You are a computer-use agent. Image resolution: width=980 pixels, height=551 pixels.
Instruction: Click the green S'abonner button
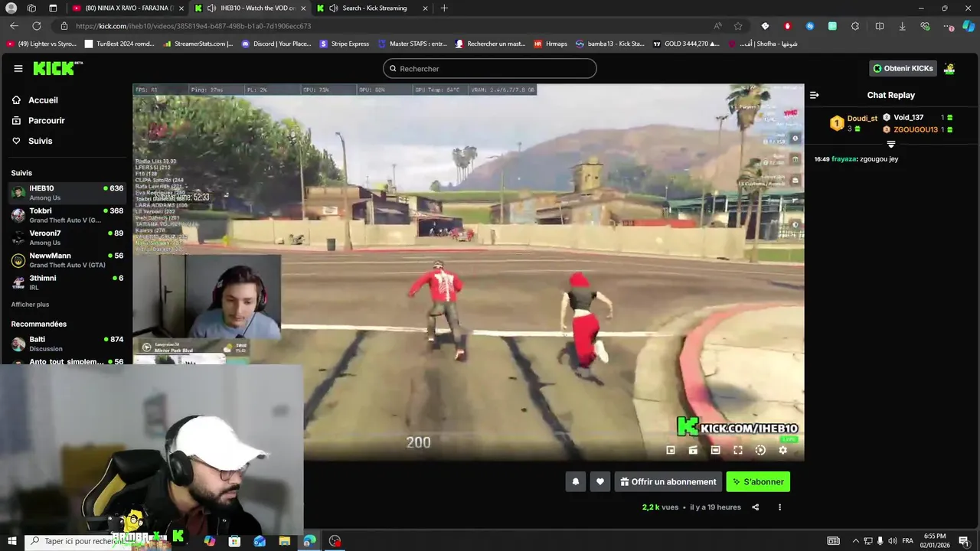(x=758, y=482)
